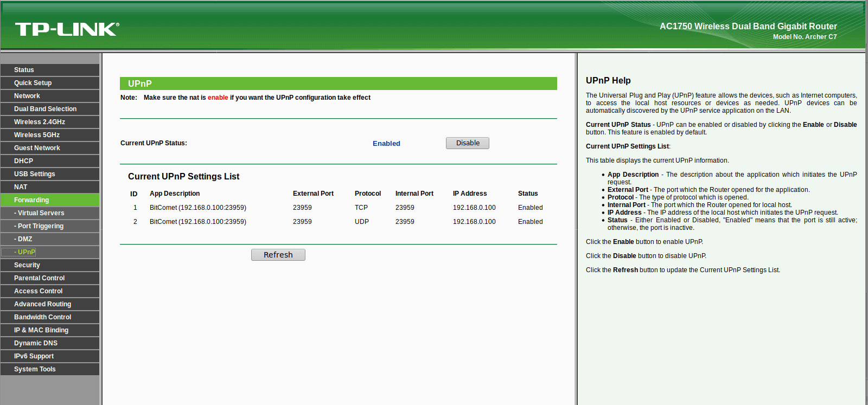Open Virtual Servers submenu
This screenshot has height=405, width=868.
pos(50,213)
